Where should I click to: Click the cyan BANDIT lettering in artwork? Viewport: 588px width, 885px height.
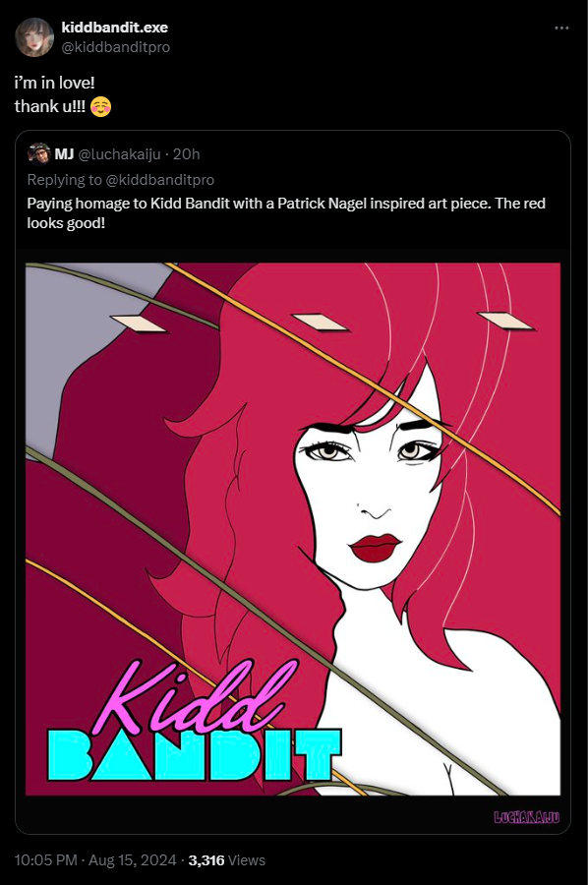195,754
